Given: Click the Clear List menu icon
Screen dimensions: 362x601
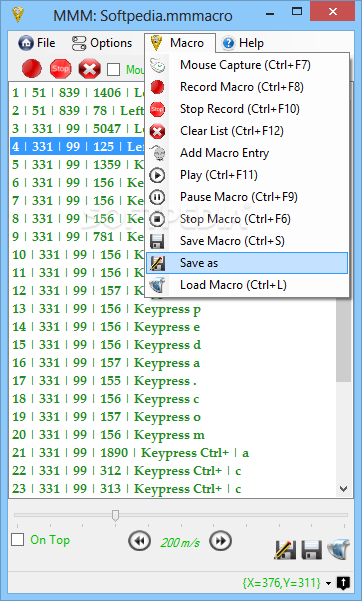Looking at the screenshot, I should click(157, 131).
